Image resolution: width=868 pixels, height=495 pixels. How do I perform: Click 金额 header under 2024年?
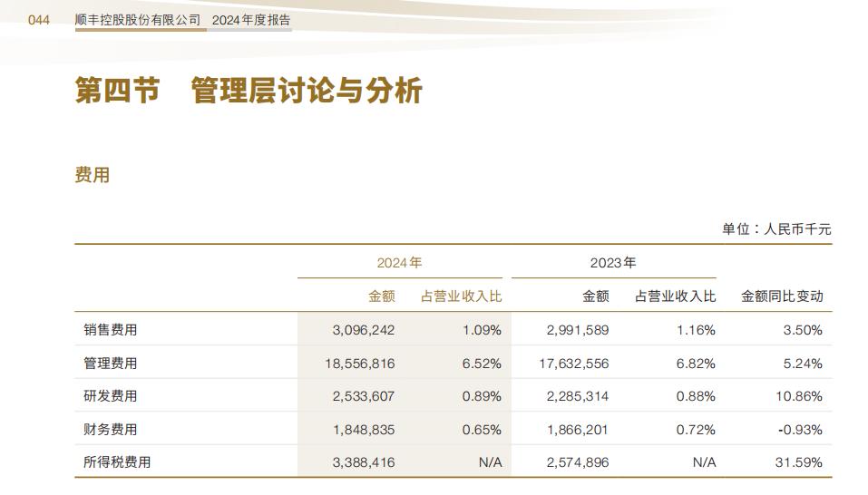[x=382, y=296]
